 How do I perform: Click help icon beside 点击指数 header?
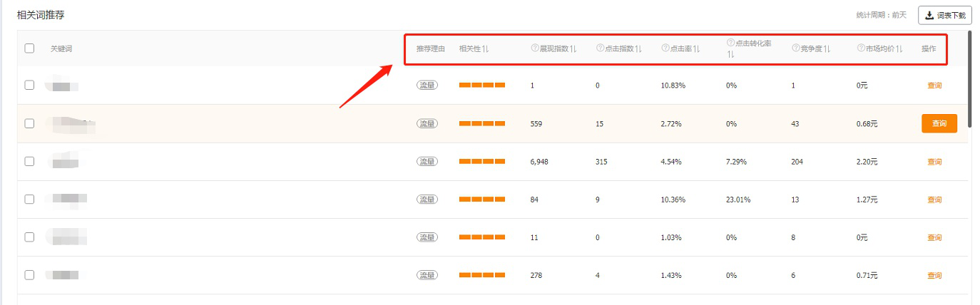tap(600, 48)
